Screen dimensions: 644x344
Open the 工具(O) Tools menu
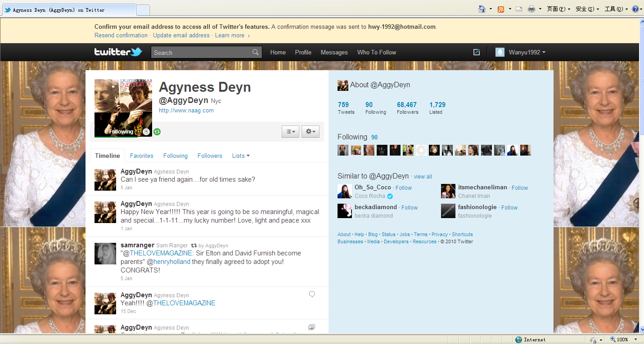(616, 9)
